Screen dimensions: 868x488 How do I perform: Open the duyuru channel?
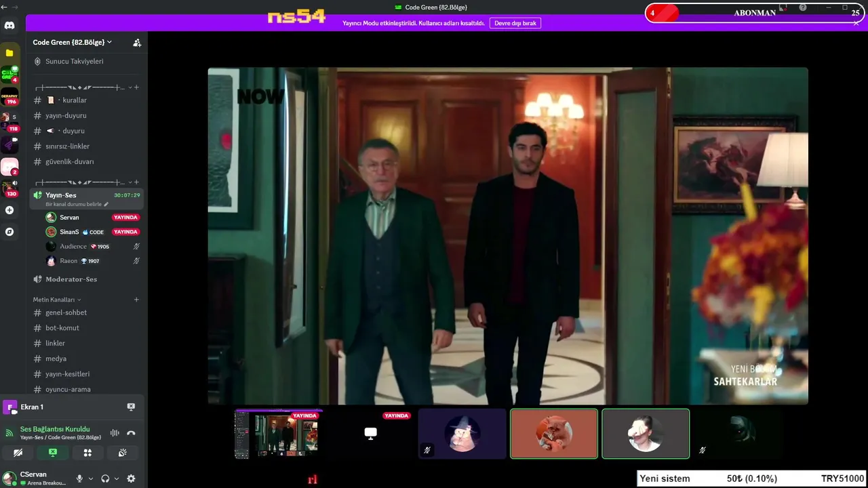pyautogui.click(x=87, y=131)
